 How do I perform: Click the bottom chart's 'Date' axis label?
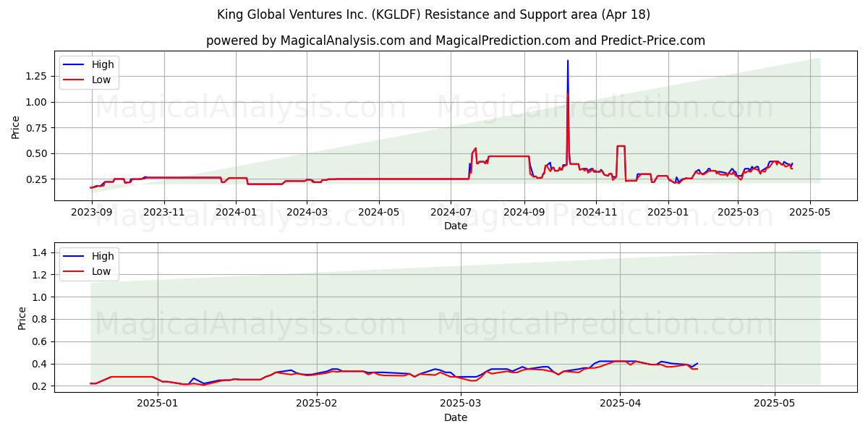click(456, 417)
